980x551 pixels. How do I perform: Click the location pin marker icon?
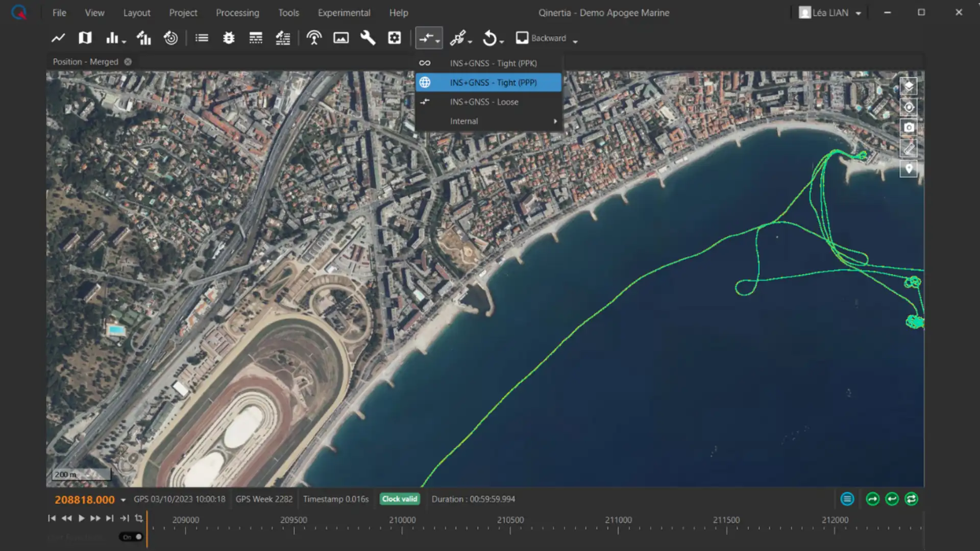[909, 169]
